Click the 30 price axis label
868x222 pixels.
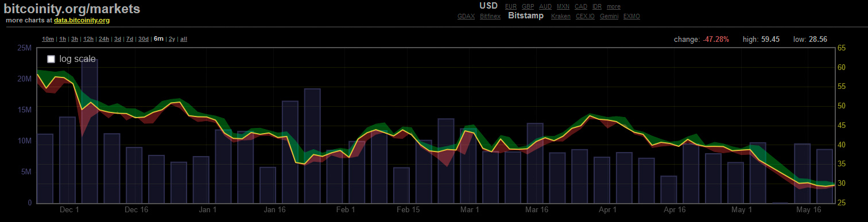842,184
